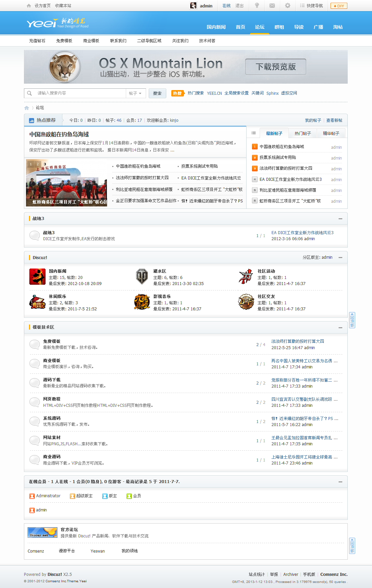This screenshot has height=588, width=372.
Task: Open the 社区活动 forum icon
Action: [x=246, y=277]
